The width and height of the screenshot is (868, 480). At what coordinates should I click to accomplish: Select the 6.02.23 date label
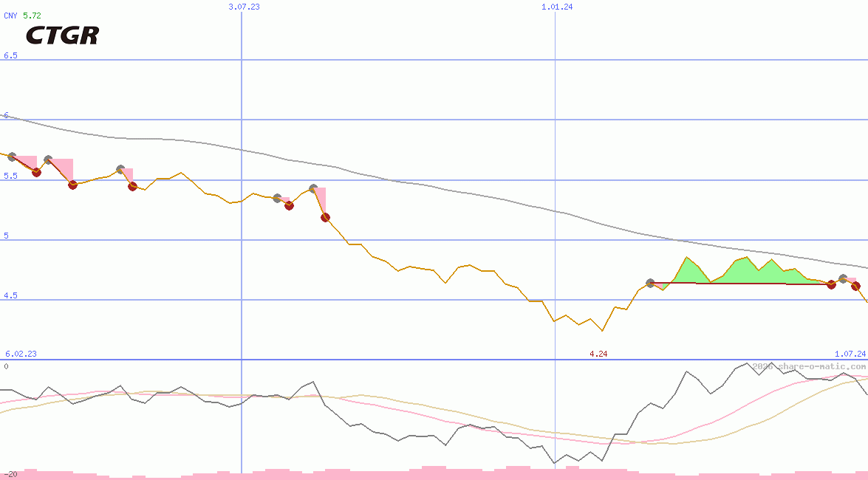point(21,354)
